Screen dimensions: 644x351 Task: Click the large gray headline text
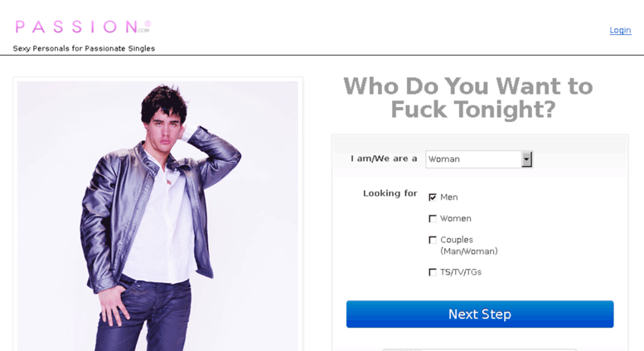468,98
